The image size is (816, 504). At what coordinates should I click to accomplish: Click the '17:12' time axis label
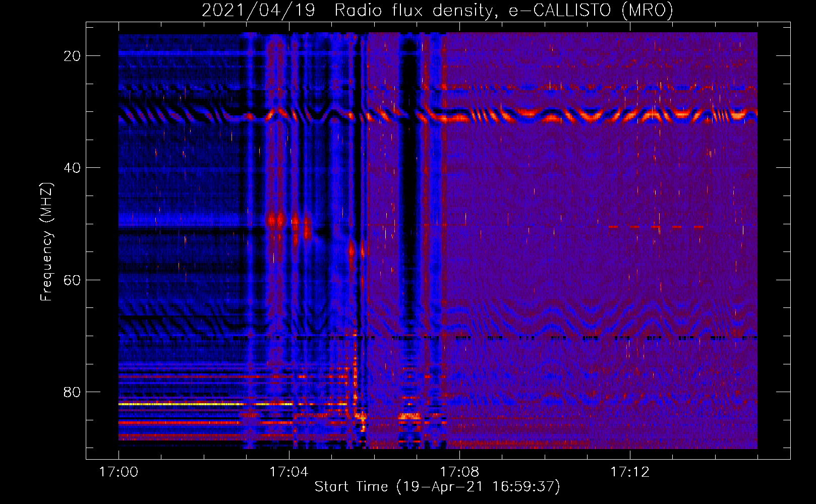pyautogui.click(x=630, y=472)
